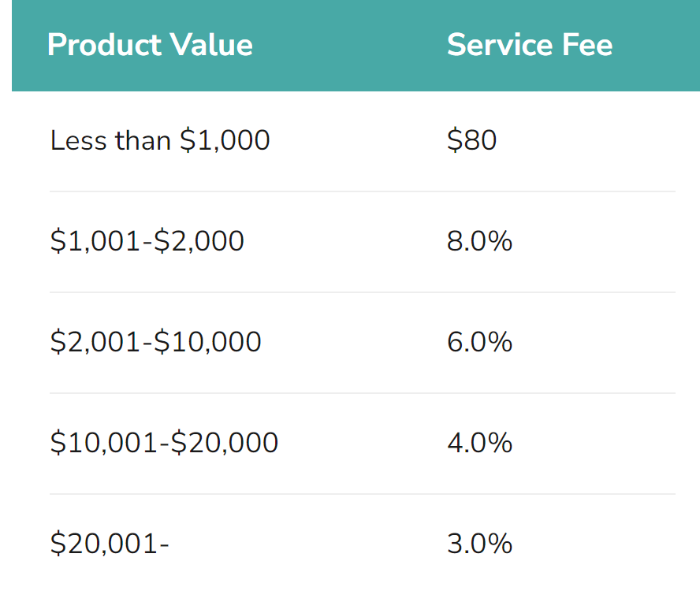Click the 6.0% service fee value

click(479, 342)
